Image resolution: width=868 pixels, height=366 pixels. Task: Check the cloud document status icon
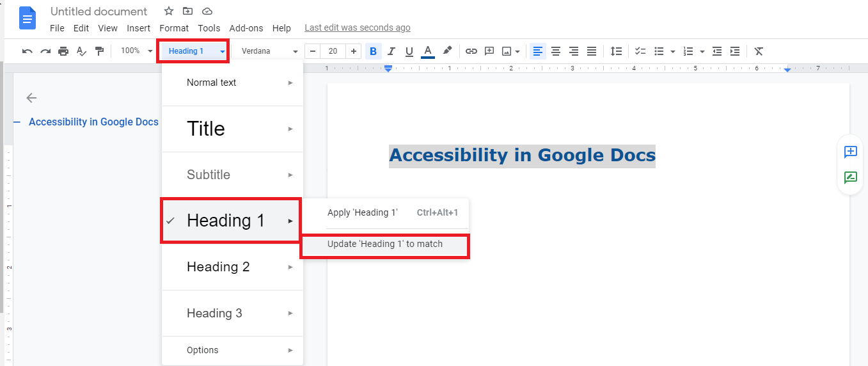tap(207, 12)
